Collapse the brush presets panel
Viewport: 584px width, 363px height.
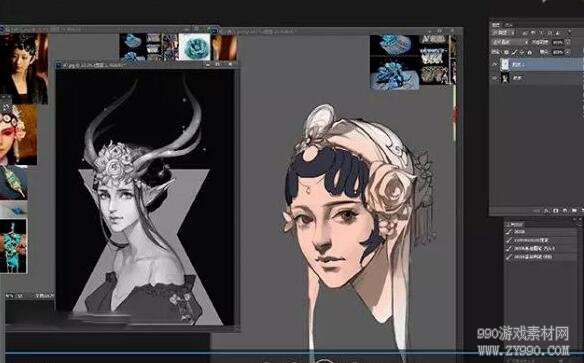click(574, 219)
